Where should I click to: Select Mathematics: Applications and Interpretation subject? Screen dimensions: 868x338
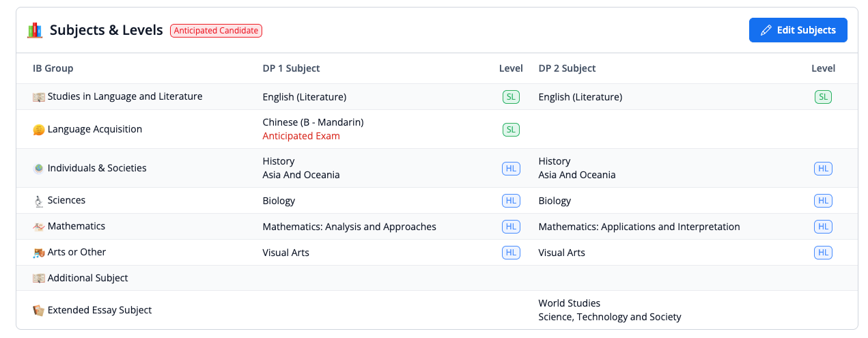[639, 227]
